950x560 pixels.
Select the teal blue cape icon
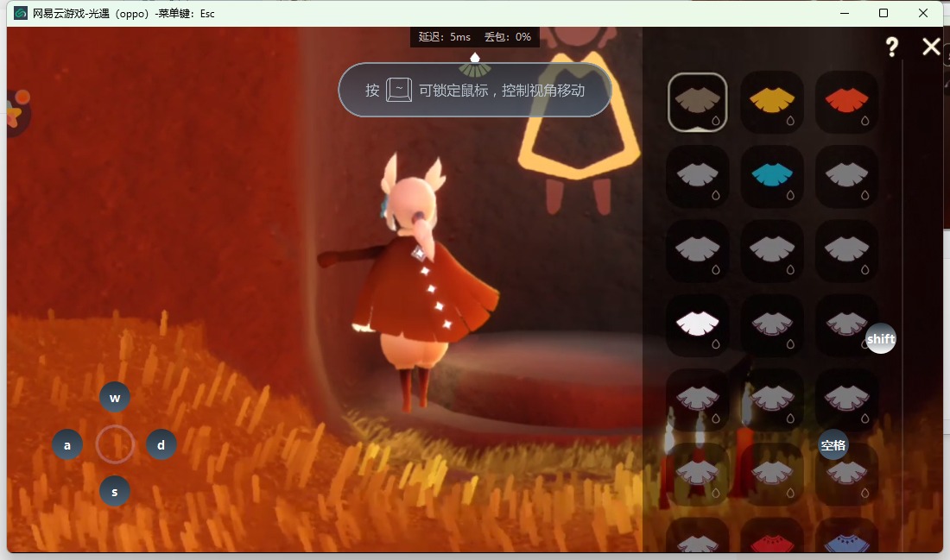point(772,176)
